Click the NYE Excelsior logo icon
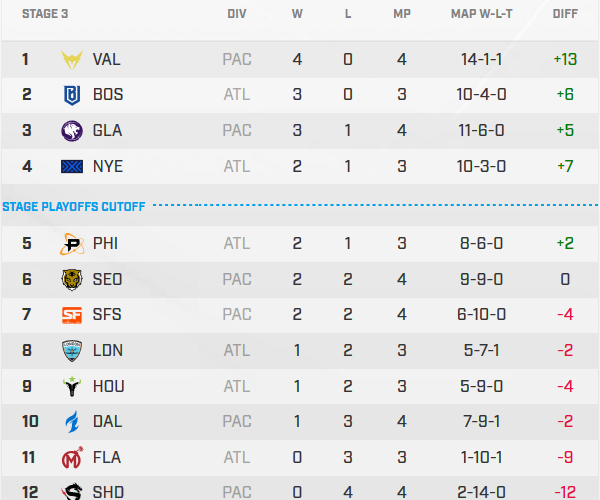600x500 pixels. [72, 166]
